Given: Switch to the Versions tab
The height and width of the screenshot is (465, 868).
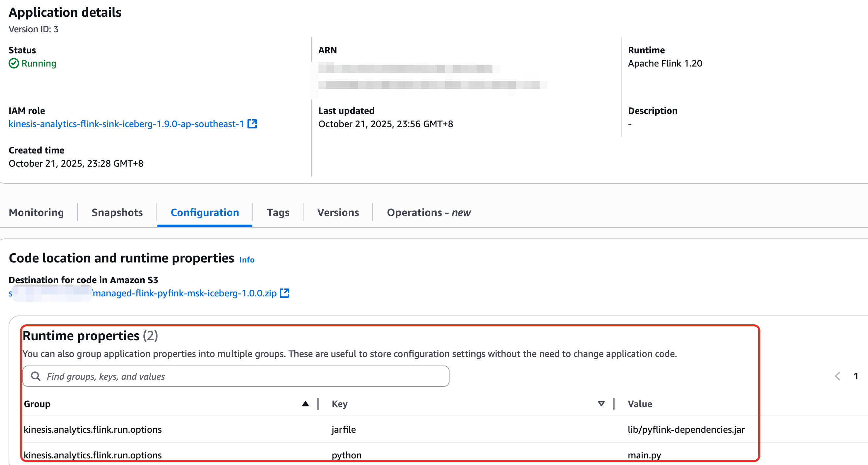Looking at the screenshot, I should [338, 212].
